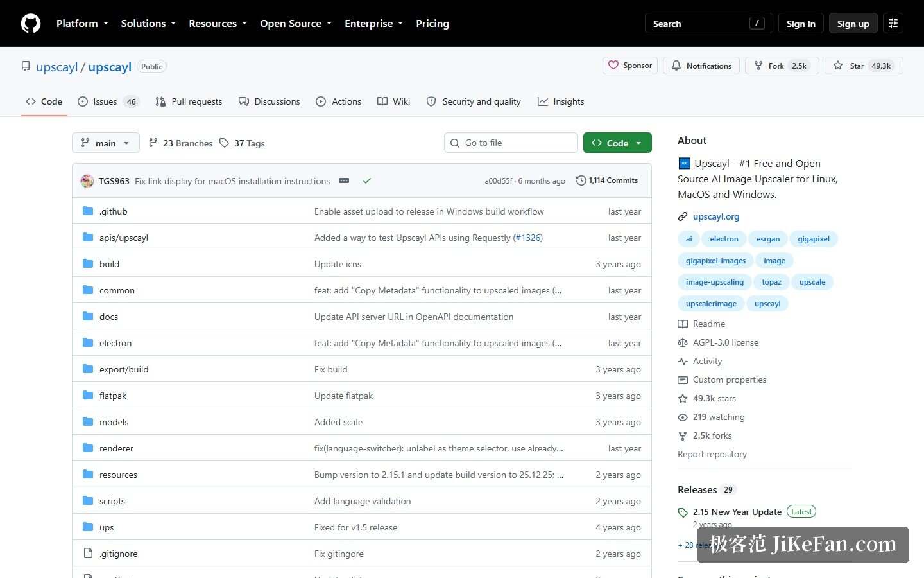
Task: Open the command palette icon in header
Action: point(893,23)
